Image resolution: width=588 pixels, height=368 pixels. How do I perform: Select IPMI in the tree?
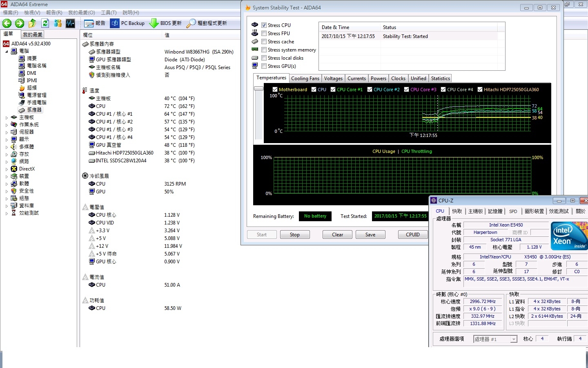click(32, 81)
